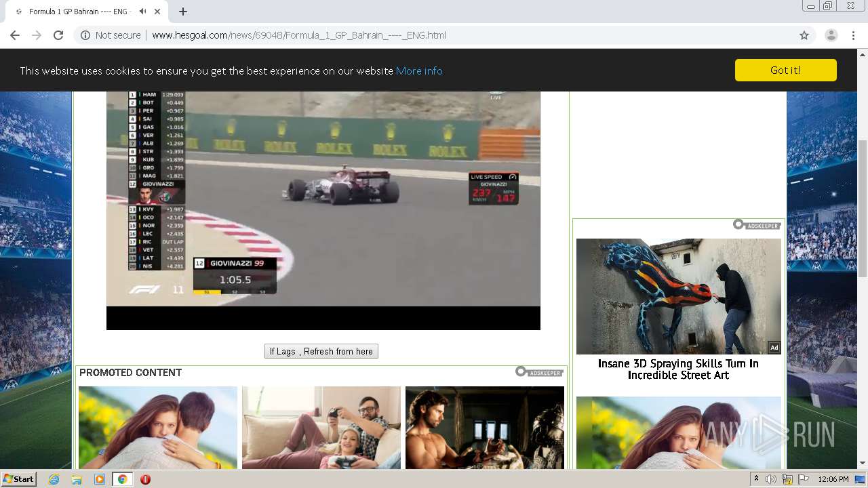The width and height of the screenshot is (868, 488).
Task: Mute the tab's audio speaker icon
Action: click(143, 12)
